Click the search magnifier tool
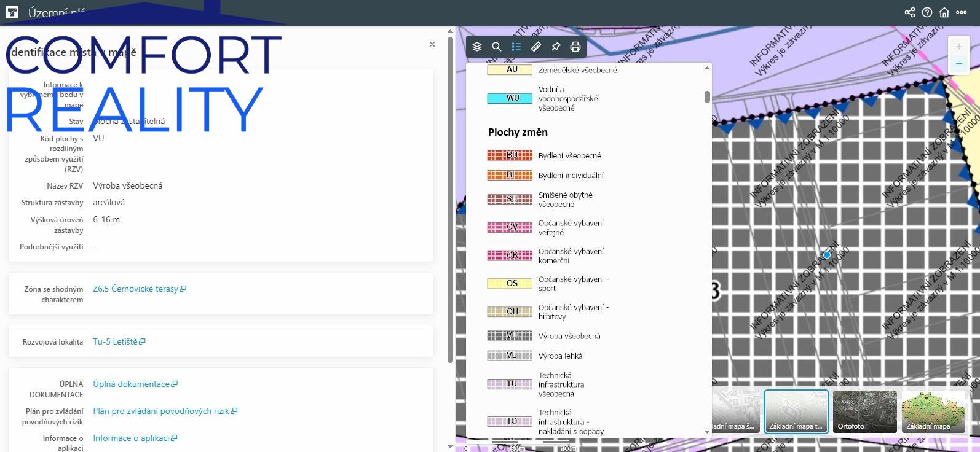Viewport: 980px width, 452px height. (497, 47)
